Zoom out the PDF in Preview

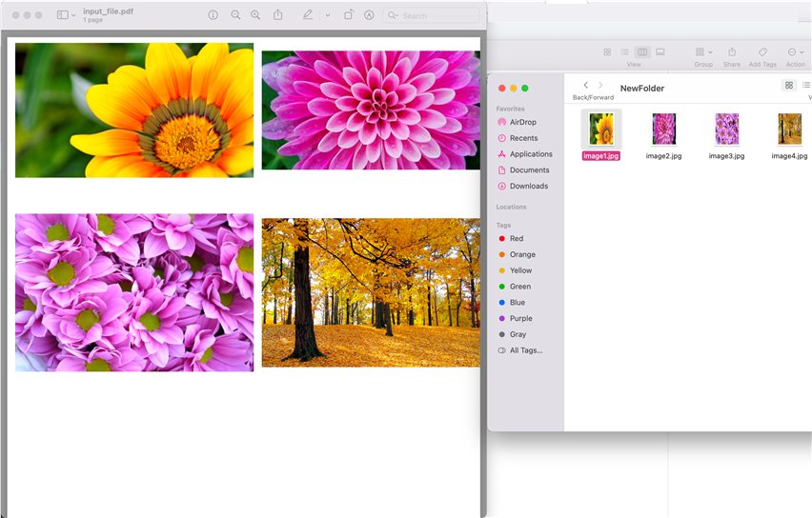235,15
